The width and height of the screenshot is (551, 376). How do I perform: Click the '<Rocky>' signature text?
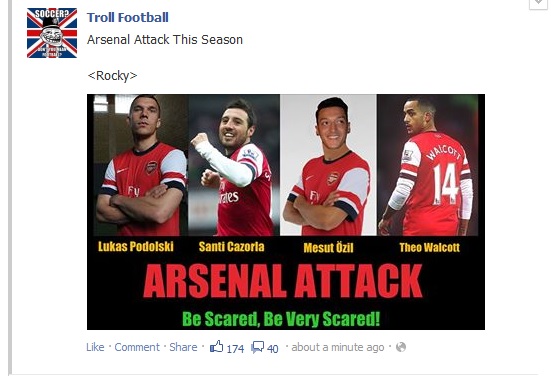coord(112,76)
